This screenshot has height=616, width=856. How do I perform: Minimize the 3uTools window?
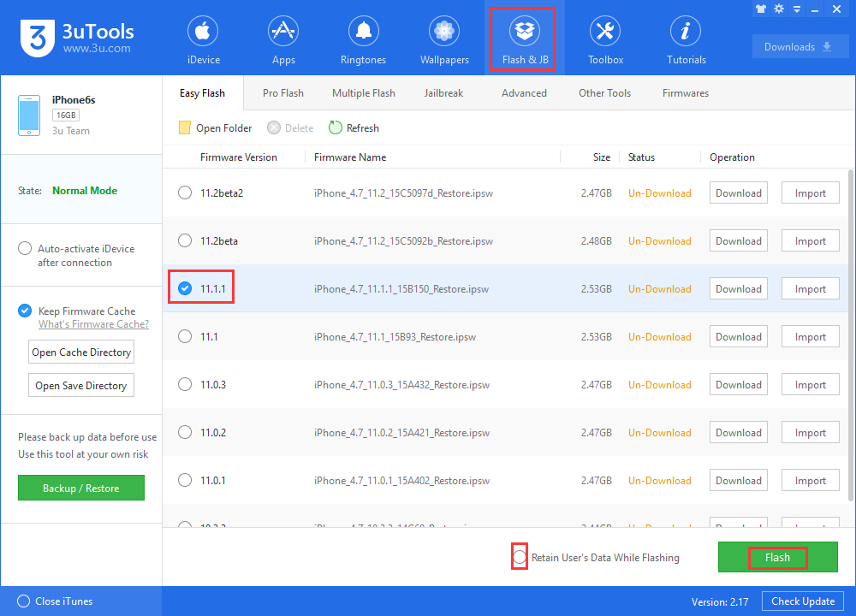pyautogui.click(x=815, y=9)
